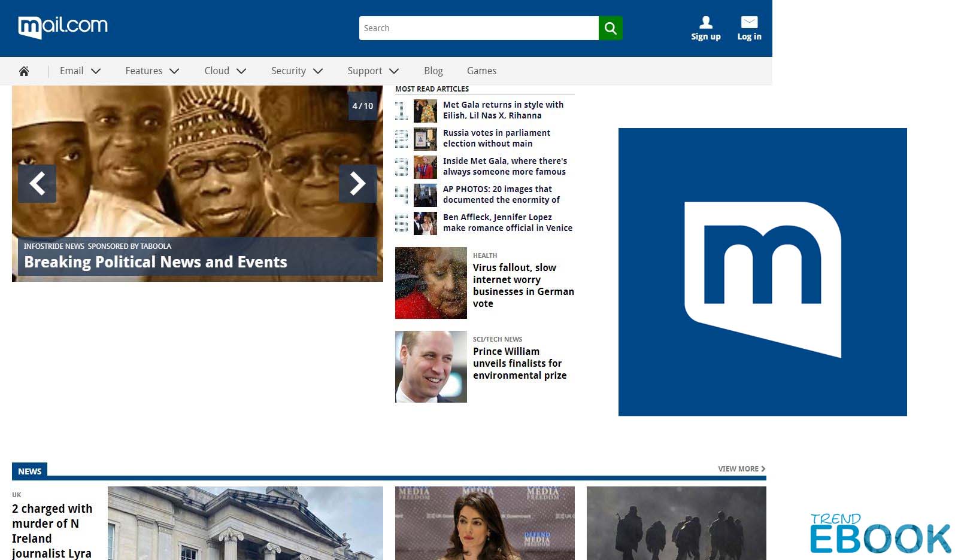The height and width of the screenshot is (560, 955).
Task: Click the soldiers silhouette news photo
Action: [677, 523]
